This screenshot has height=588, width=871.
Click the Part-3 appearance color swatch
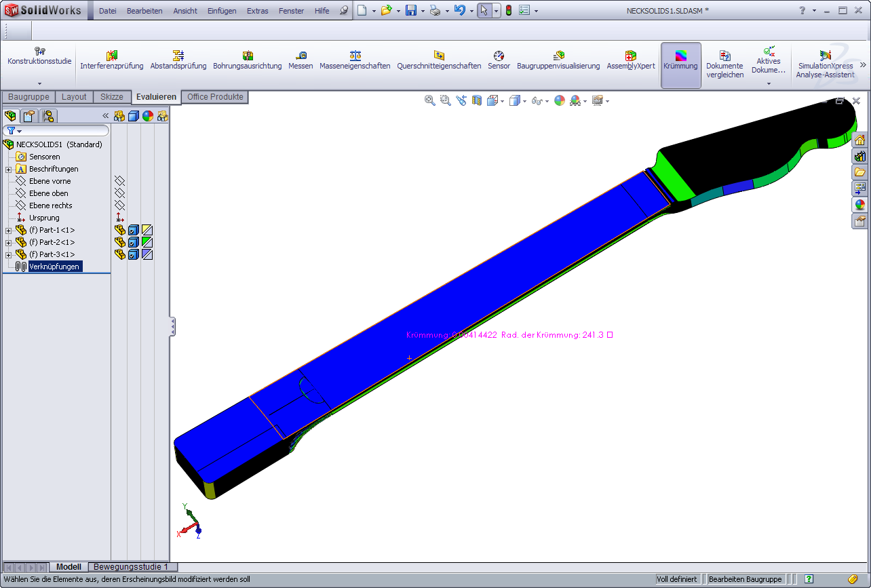pos(147,254)
